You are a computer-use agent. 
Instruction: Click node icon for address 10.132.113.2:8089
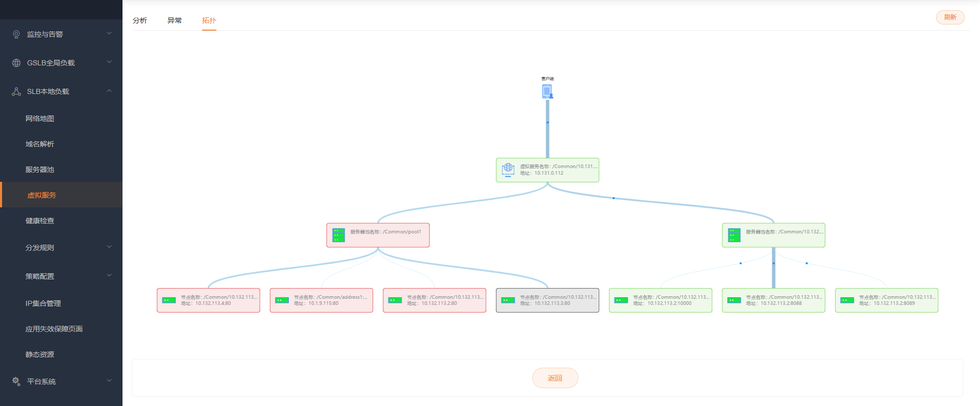(847, 300)
